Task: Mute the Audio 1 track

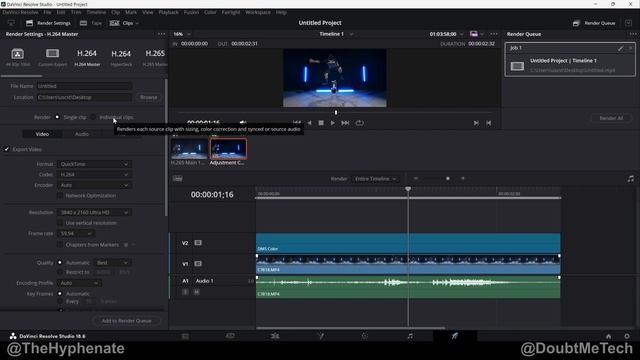Action: [196, 292]
